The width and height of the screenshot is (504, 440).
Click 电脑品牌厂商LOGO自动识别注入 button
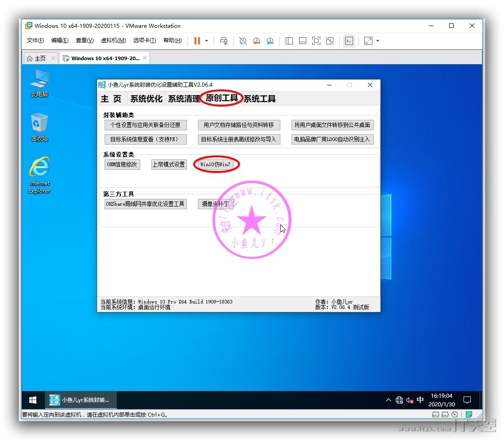[x=332, y=139]
